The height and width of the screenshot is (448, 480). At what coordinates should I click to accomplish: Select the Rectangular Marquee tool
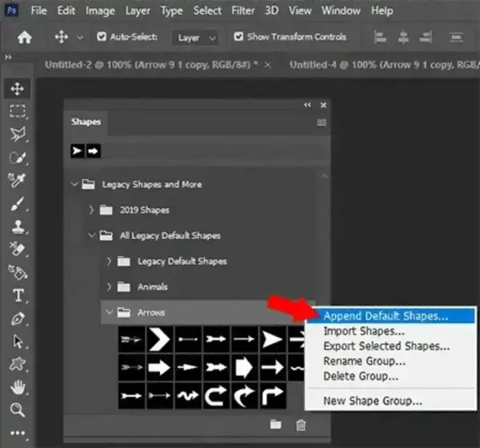[x=18, y=111]
